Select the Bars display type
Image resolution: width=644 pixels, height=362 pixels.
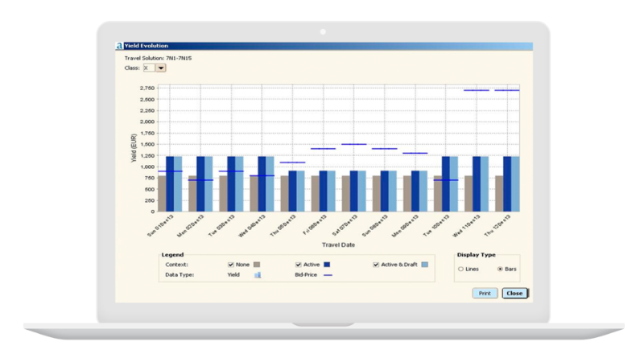(x=500, y=269)
